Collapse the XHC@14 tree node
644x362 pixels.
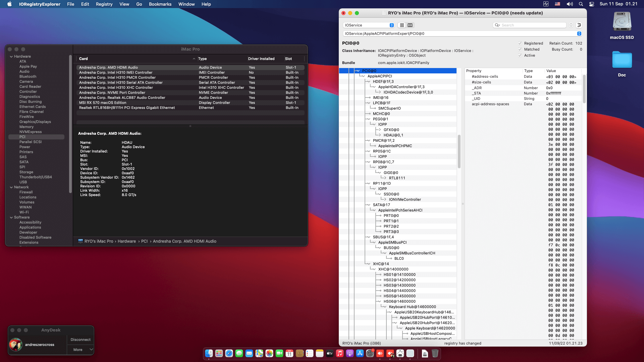(x=369, y=264)
